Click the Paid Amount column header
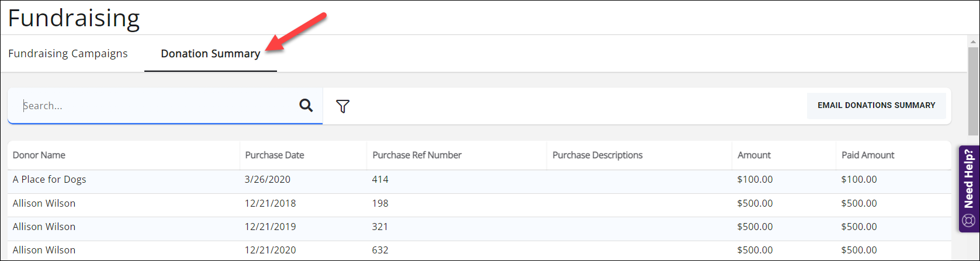Viewport: 980px width, 261px height. (868, 155)
